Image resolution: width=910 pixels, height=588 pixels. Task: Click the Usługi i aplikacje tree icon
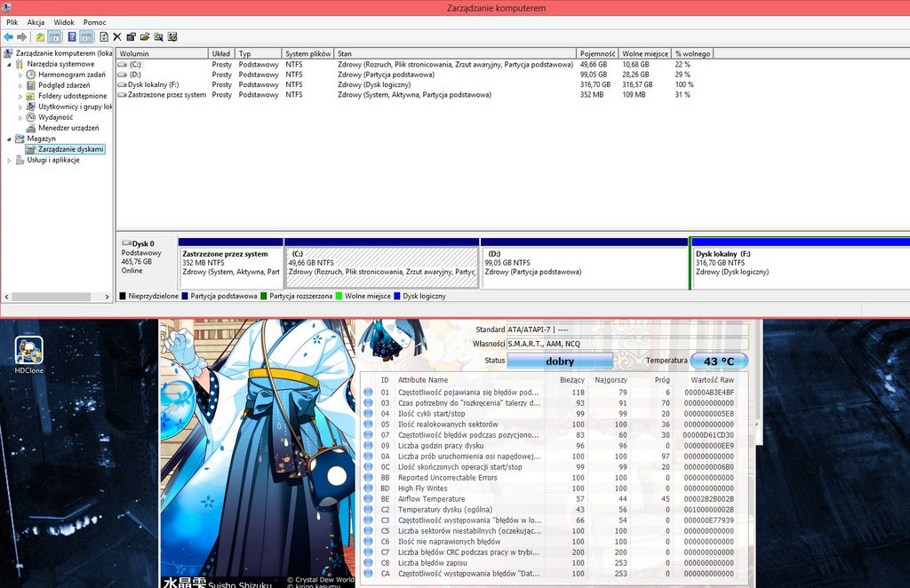click(x=20, y=160)
